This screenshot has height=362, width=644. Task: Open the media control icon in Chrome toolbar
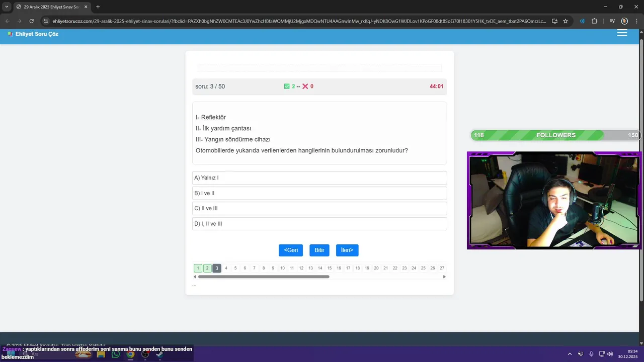(x=612, y=21)
